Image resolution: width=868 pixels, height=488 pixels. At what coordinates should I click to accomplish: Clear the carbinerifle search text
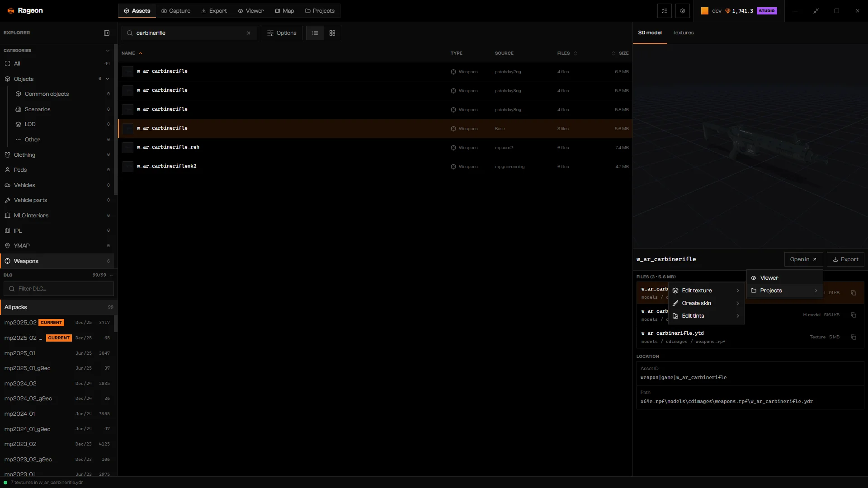tap(249, 33)
